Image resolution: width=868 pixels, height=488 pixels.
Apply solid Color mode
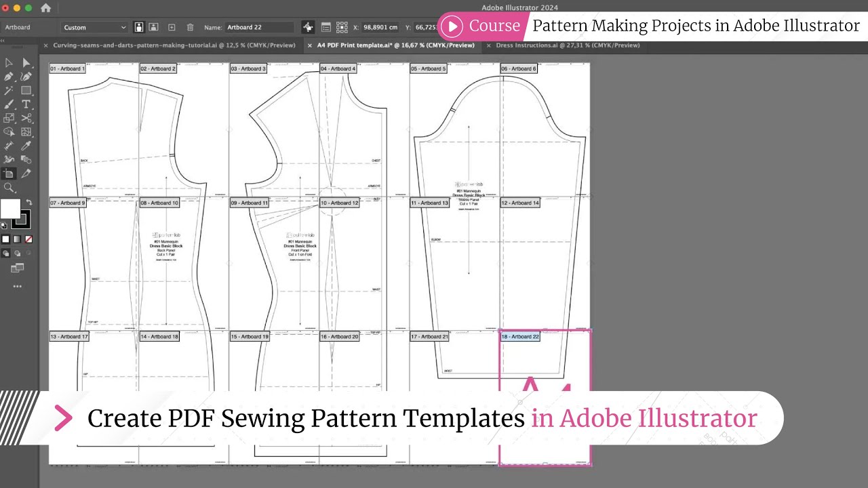pos(5,239)
